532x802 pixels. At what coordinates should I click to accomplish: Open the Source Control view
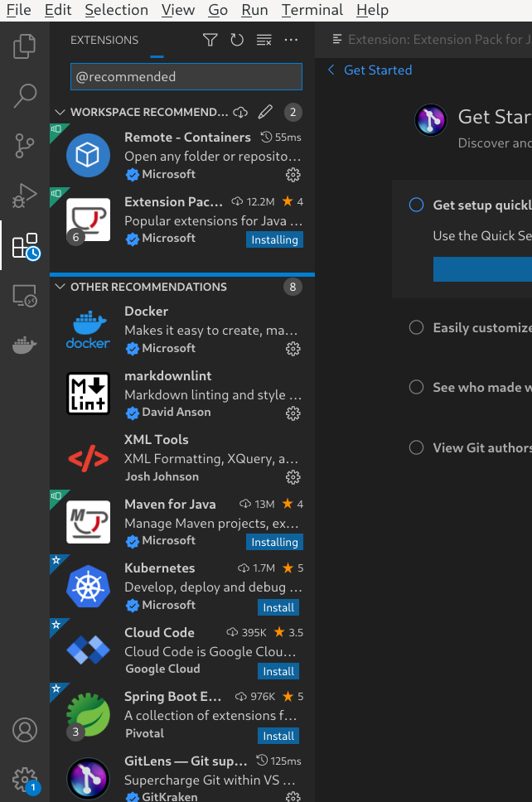[x=25, y=145]
